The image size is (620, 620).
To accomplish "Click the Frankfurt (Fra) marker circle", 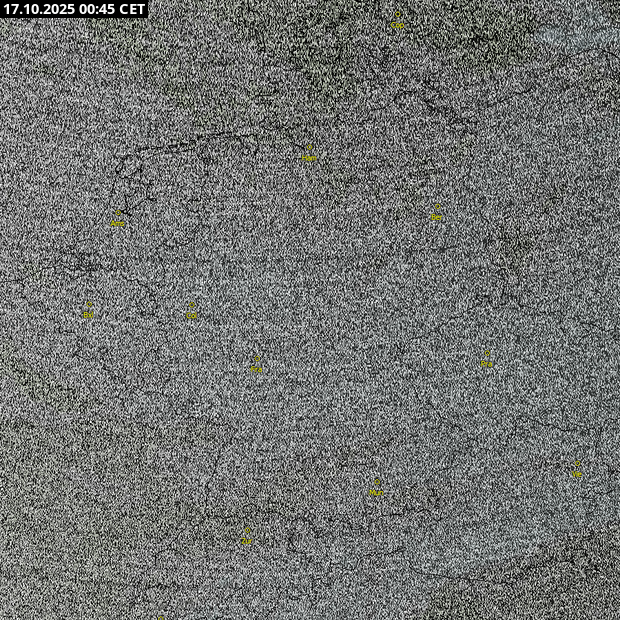I will pyautogui.click(x=256, y=358).
